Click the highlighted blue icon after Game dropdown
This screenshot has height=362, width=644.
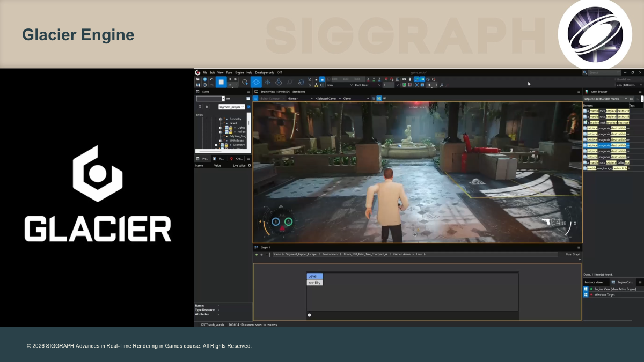[x=379, y=99]
